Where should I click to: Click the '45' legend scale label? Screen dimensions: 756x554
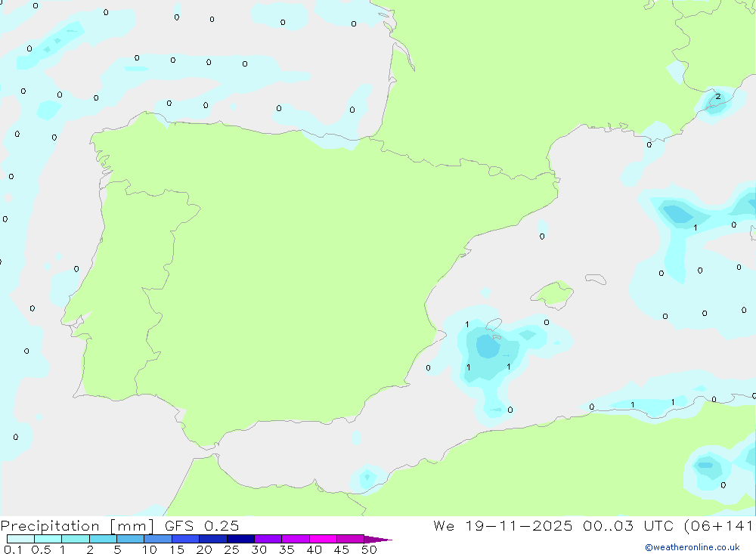tap(342, 549)
